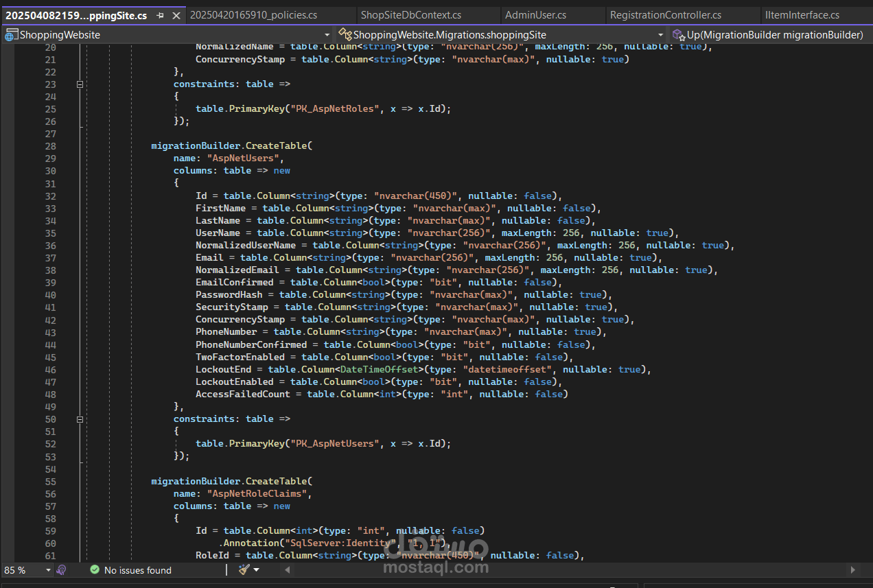Screen dimensions: 873x588
Task: Click the horizontal scrollbar right arrow
Action: 853,569
